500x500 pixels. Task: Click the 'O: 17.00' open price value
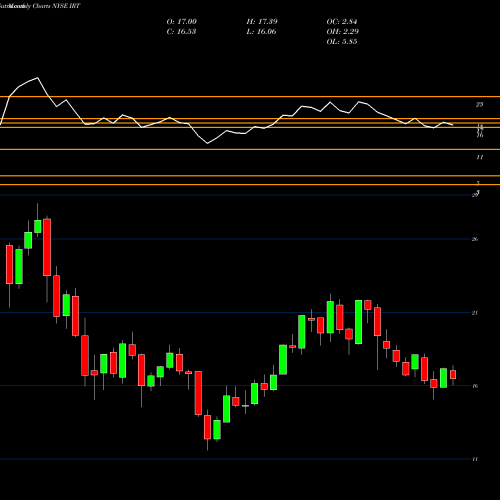[x=182, y=22]
